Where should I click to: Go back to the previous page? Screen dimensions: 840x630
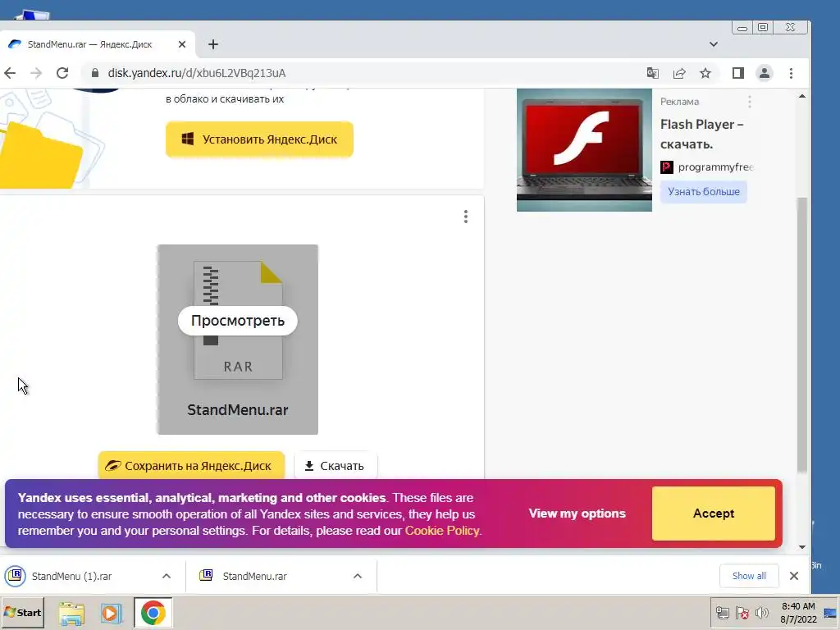tap(10, 73)
